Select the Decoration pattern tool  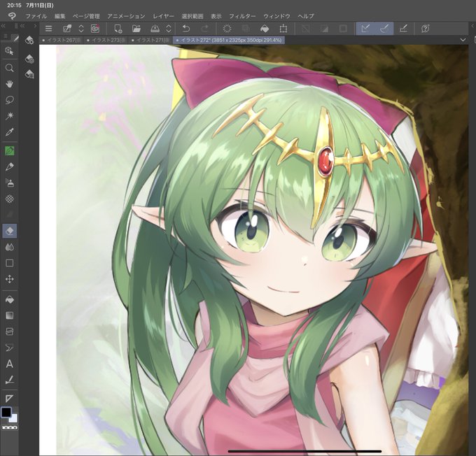pos(9,199)
